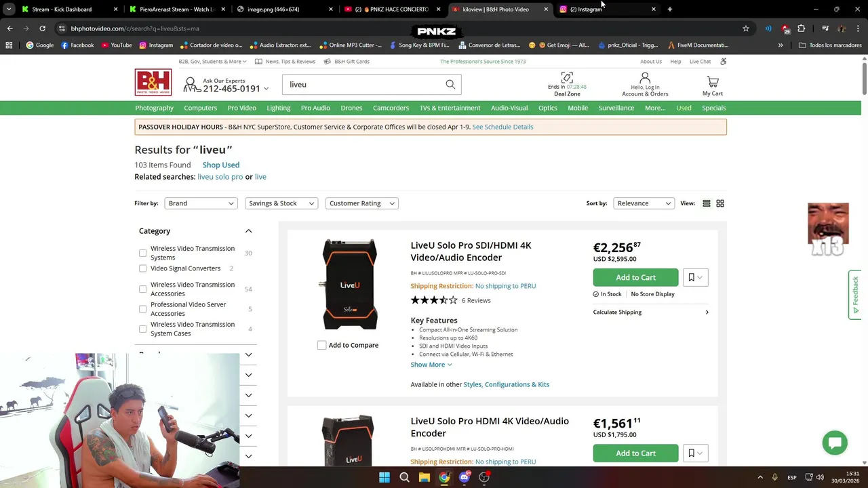Open Windows Start menu

[x=384, y=477]
